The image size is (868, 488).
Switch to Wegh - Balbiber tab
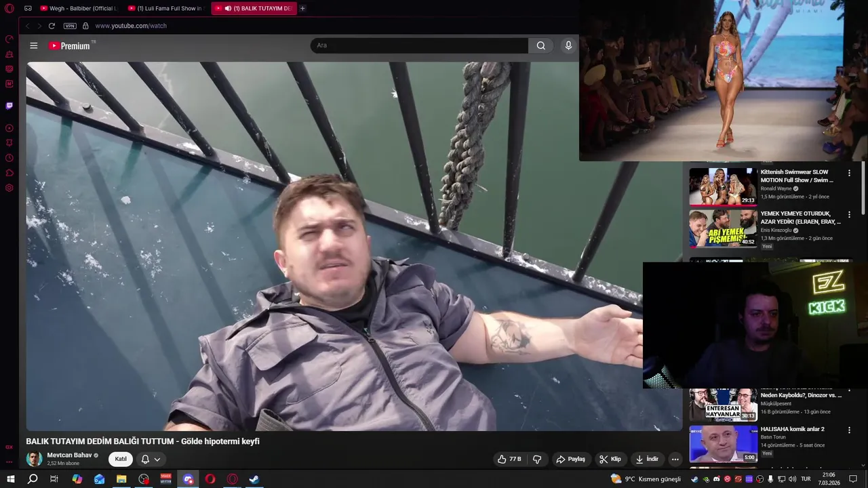[x=78, y=8]
